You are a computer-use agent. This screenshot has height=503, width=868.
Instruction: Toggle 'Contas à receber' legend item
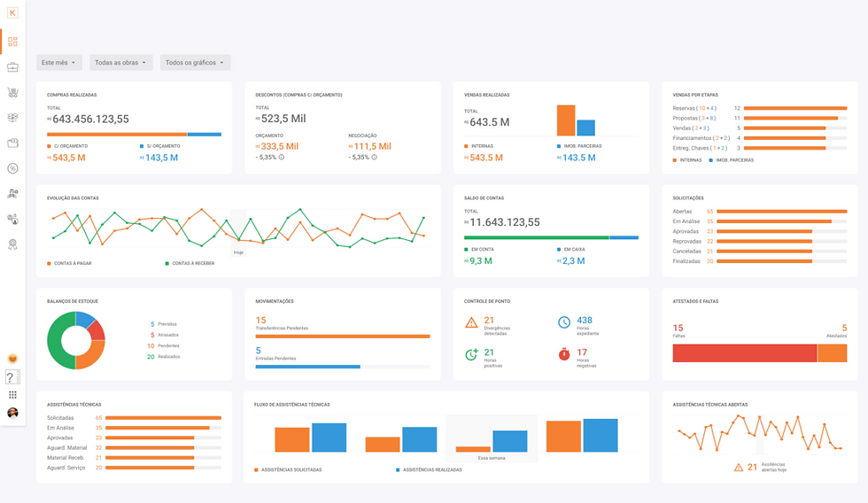190,263
